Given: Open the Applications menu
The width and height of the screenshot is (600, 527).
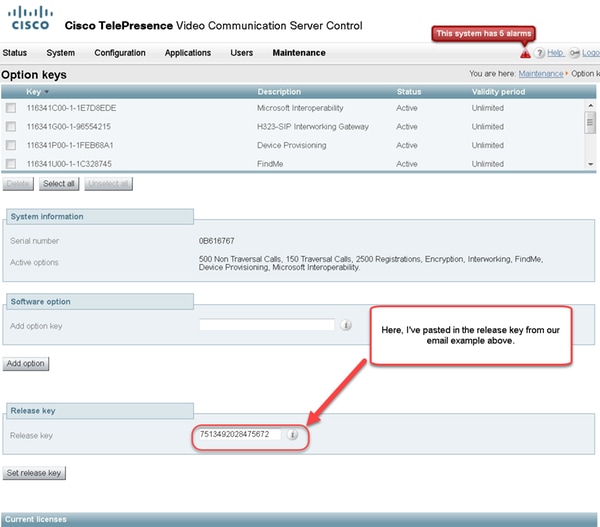Looking at the screenshot, I should 188,53.
